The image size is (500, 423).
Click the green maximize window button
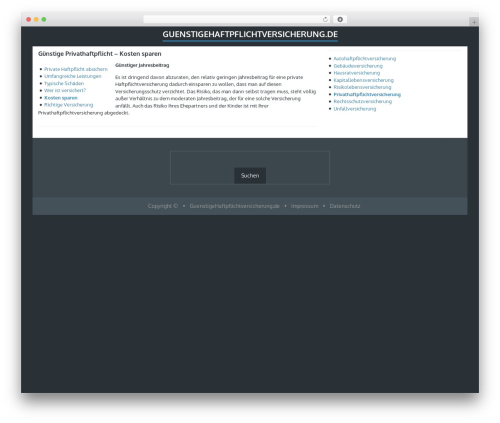(44, 19)
